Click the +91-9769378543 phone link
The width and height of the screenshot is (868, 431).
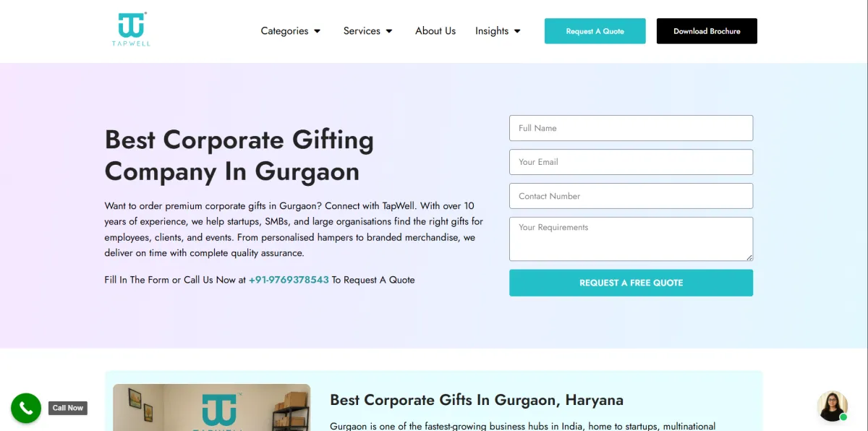(289, 280)
